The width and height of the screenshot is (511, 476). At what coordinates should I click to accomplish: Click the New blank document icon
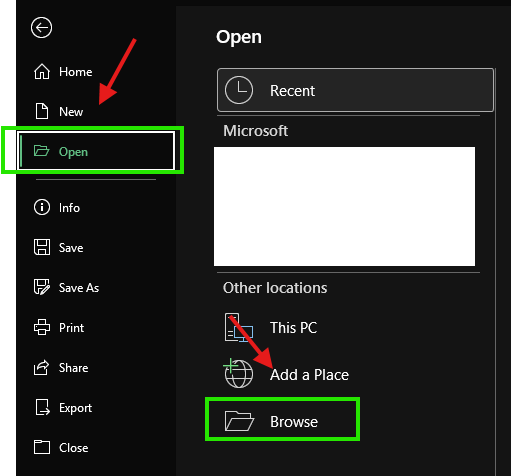coord(42,111)
